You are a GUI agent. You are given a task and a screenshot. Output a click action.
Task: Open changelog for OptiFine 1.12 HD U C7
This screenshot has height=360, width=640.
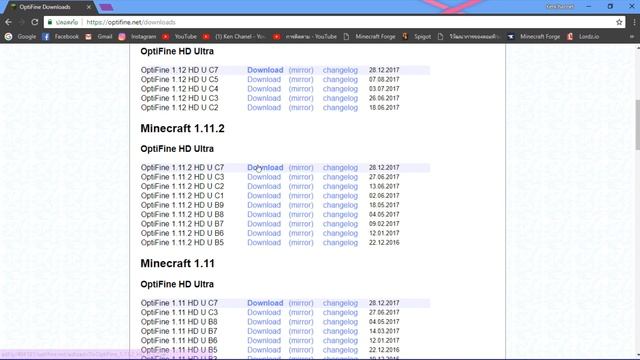tap(340, 70)
